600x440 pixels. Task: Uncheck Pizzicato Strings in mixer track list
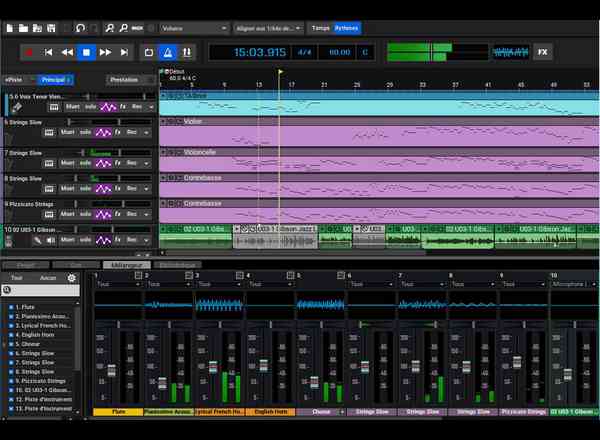10,379
